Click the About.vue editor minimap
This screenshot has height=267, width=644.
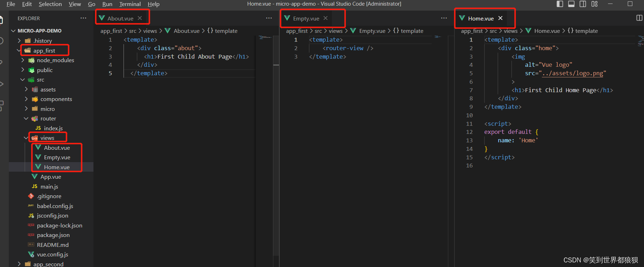[x=265, y=37]
